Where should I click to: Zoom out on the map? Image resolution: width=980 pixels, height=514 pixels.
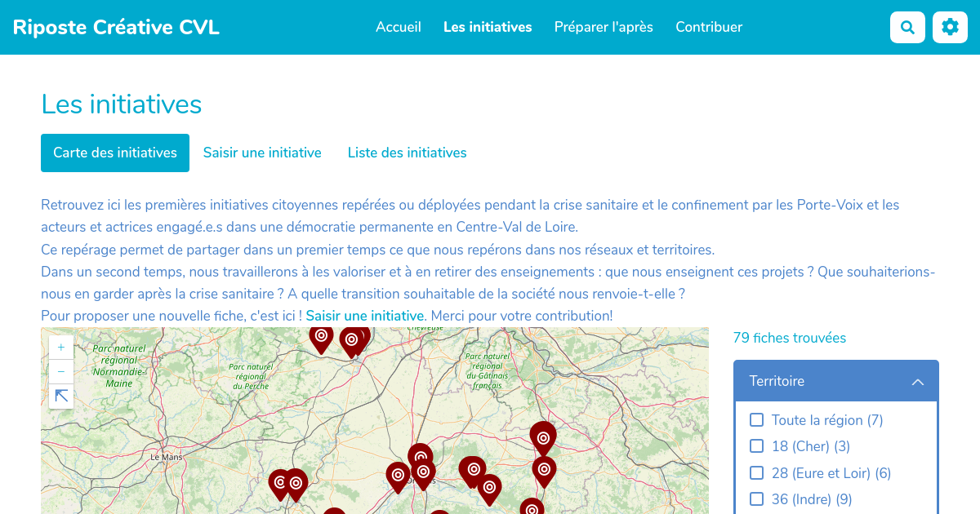coord(61,371)
